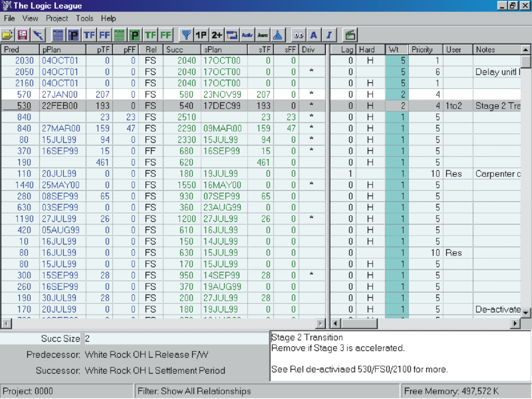Click the linked boxes relationship icon
This screenshot has height=399, width=532.
(x=232, y=35)
